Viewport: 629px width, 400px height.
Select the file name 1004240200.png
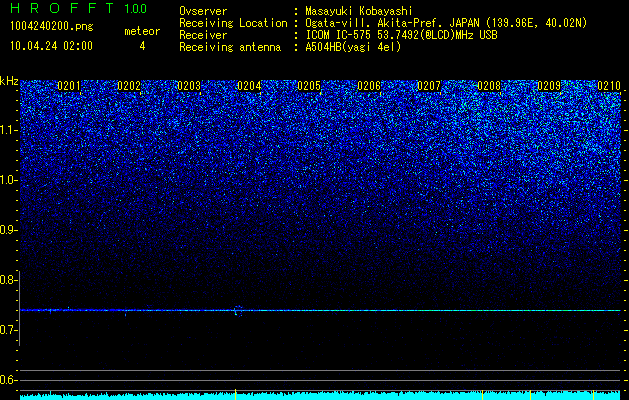coord(52,27)
